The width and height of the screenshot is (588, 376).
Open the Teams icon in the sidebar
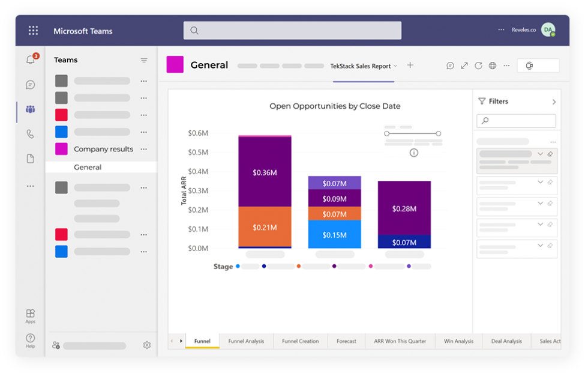[x=30, y=109]
